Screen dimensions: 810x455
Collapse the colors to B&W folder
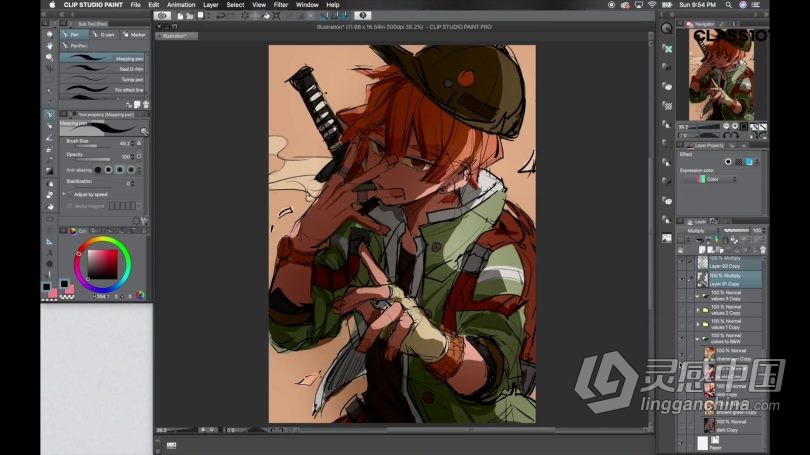pos(697,339)
